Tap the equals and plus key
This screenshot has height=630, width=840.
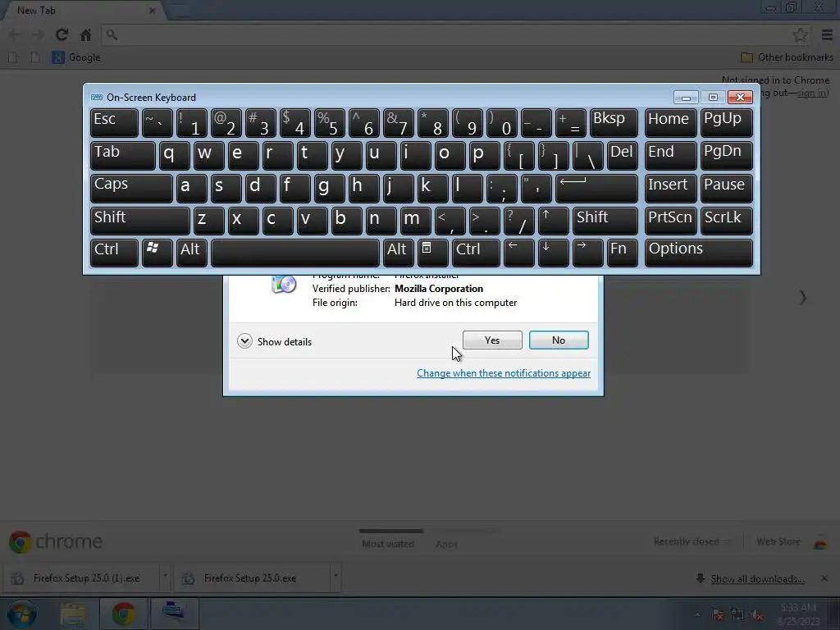pos(571,123)
